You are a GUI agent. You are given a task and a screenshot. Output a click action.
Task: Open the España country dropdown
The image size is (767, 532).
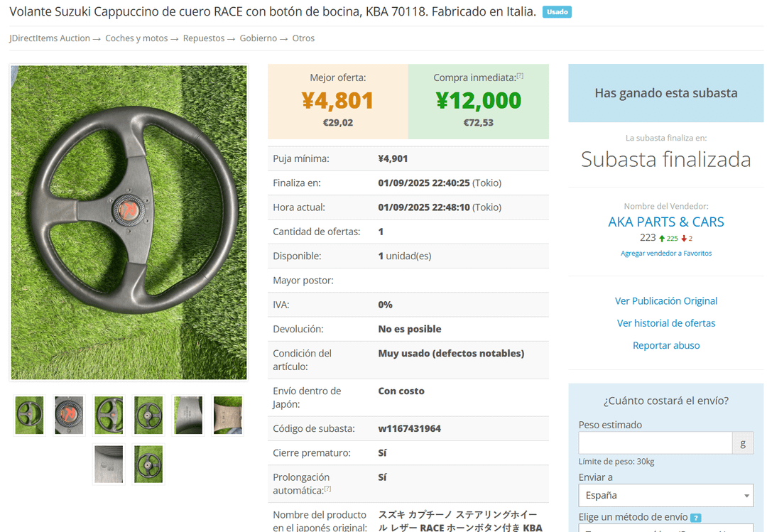click(665, 495)
